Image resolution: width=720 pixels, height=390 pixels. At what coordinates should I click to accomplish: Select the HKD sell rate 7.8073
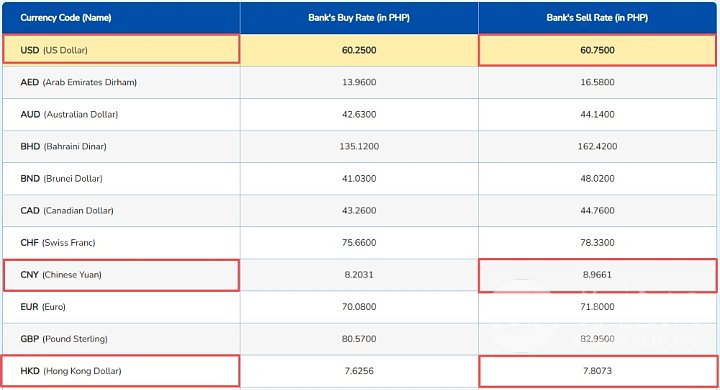pyautogui.click(x=597, y=371)
